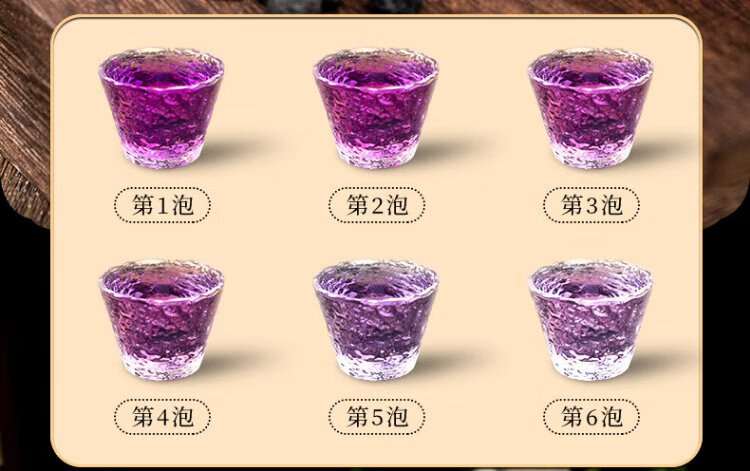Select the second brew tea cup image

point(376,107)
